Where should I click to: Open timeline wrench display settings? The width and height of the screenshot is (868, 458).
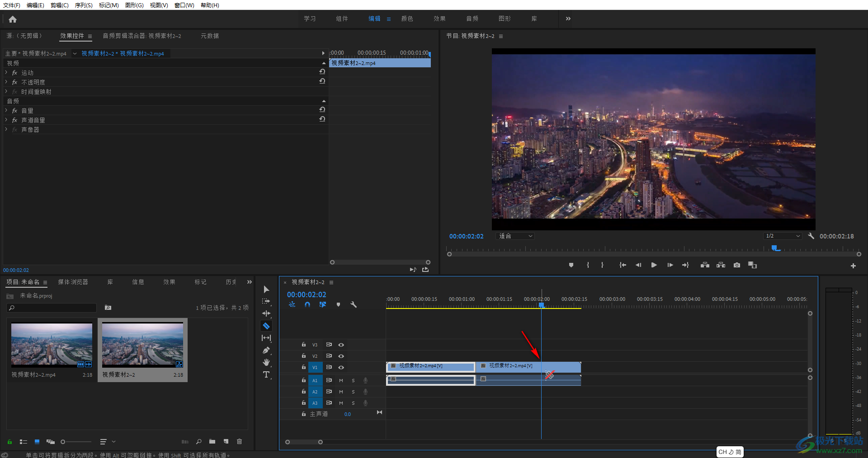(354, 305)
